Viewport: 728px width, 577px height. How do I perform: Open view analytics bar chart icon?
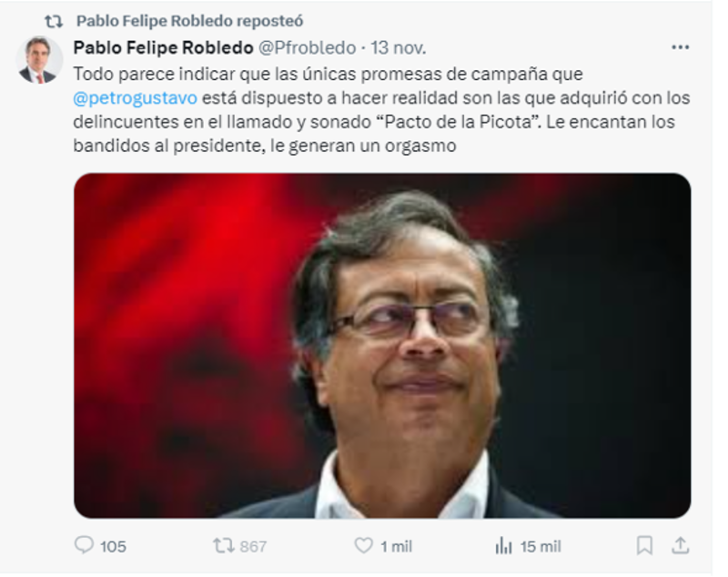[x=504, y=546]
